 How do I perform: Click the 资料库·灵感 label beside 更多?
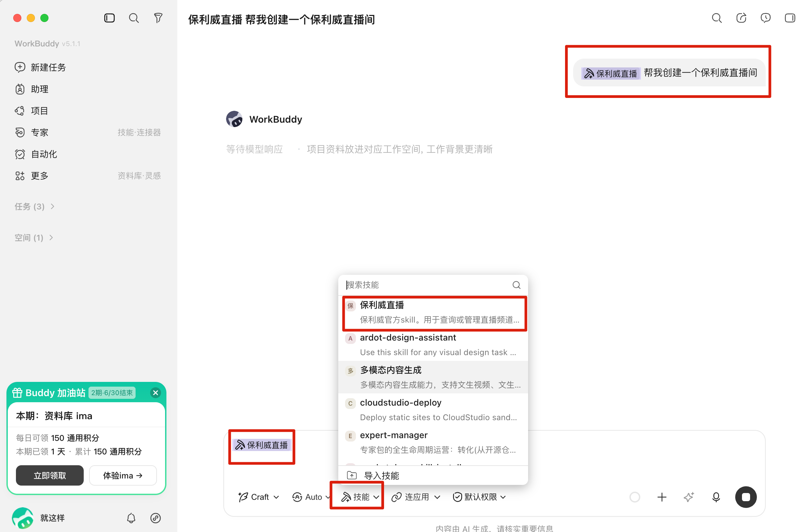coord(139,176)
